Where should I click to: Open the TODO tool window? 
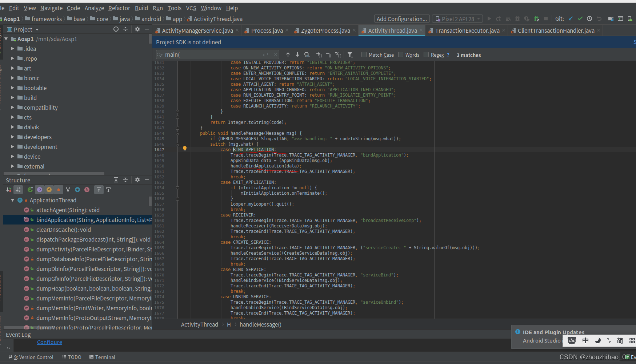(x=72, y=357)
